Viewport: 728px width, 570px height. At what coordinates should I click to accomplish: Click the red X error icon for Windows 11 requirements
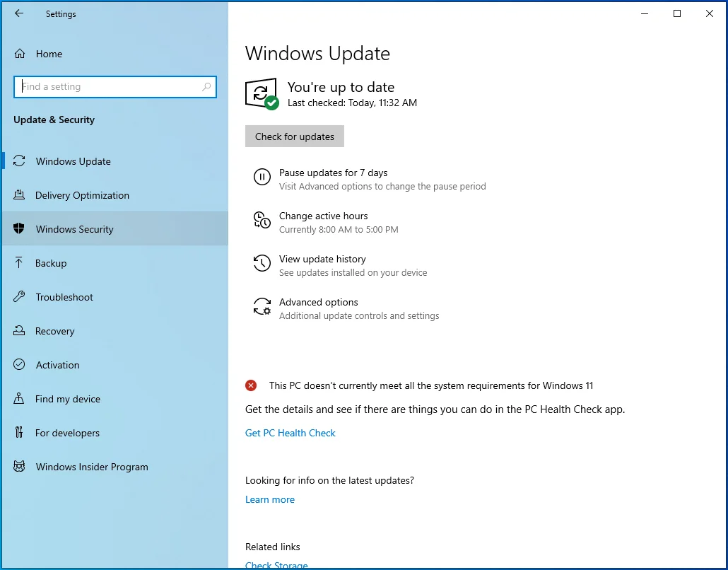pyautogui.click(x=251, y=385)
